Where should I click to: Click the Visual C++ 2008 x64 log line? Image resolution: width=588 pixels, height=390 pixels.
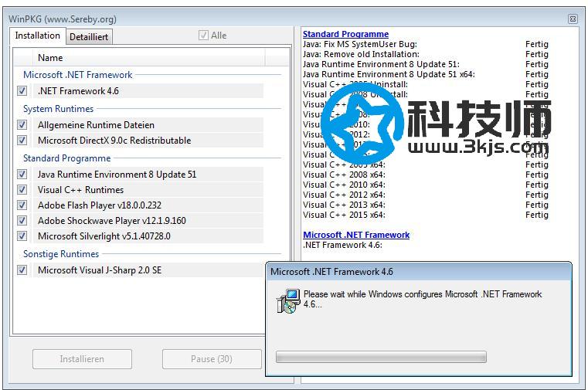pyautogui.click(x=344, y=175)
